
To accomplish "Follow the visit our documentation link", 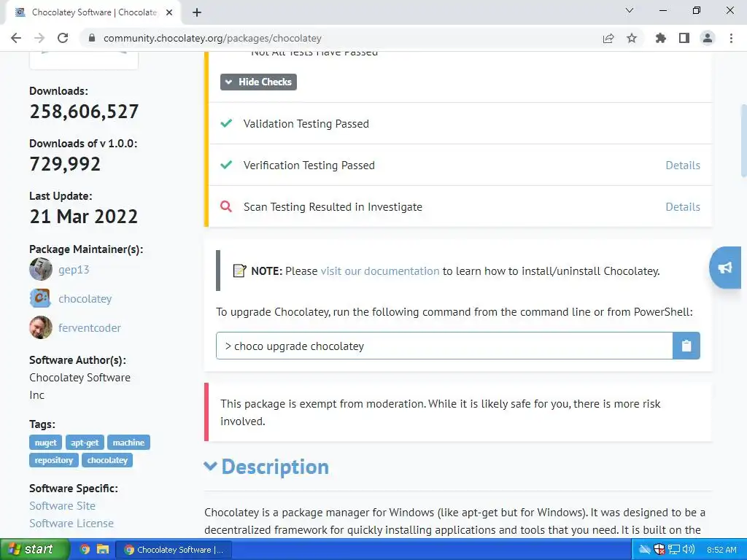I will point(379,271).
